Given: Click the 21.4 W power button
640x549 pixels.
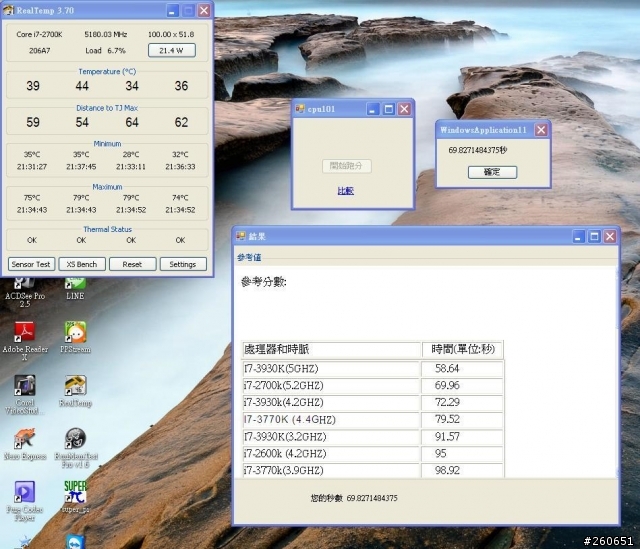Looking at the screenshot, I should (172, 50).
